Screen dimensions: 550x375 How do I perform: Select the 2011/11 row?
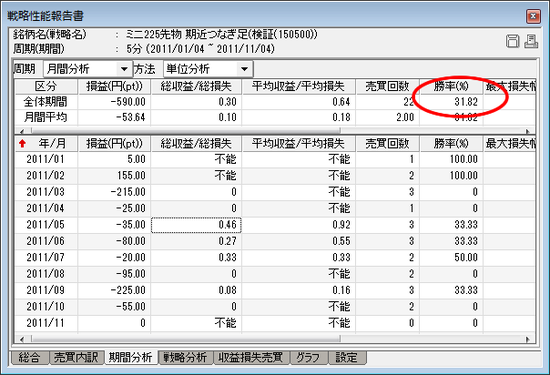[x=275, y=323]
